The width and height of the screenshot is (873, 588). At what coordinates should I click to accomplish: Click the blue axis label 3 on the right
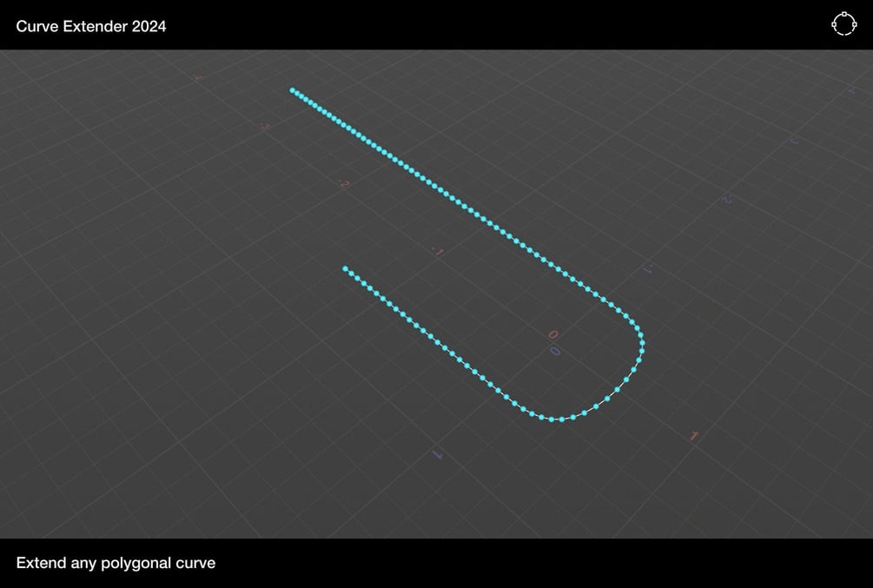coord(792,141)
